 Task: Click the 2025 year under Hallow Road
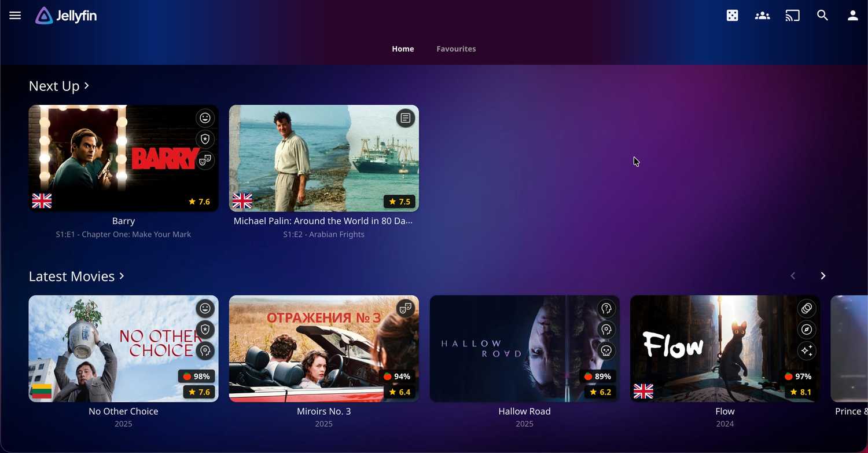coord(524,424)
